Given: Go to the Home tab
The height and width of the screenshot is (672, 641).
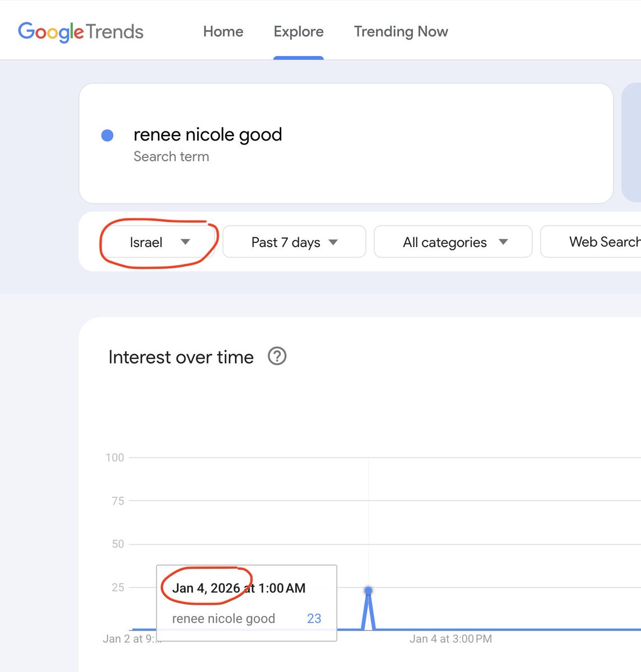Looking at the screenshot, I should click(x=223, y=31).
